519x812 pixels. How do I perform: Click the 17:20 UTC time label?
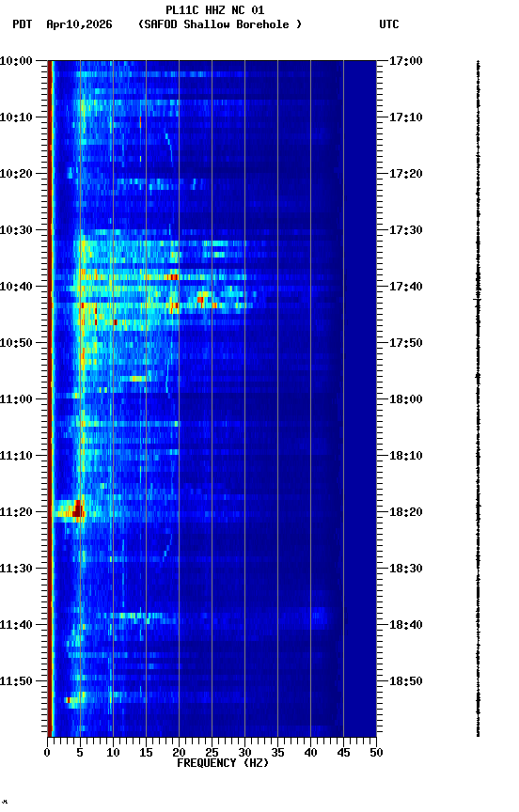pos(406,174)
